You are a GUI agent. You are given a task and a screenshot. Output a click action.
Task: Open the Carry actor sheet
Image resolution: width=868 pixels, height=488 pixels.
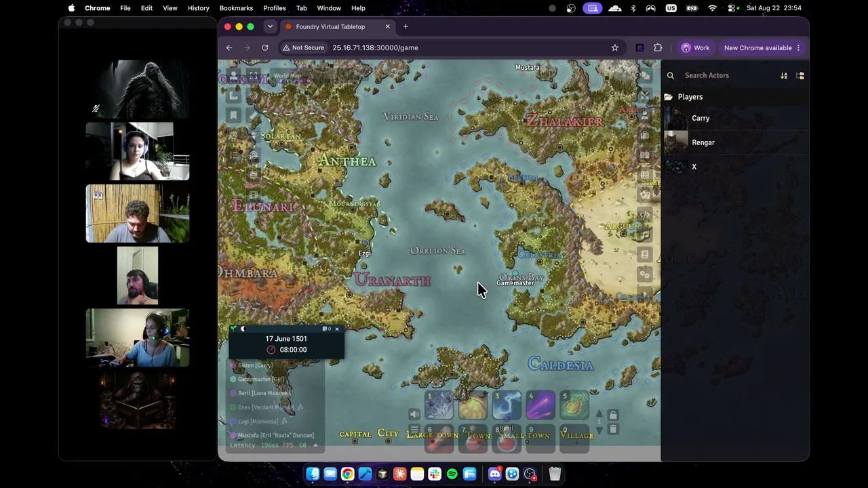click(x=735, y=118)
